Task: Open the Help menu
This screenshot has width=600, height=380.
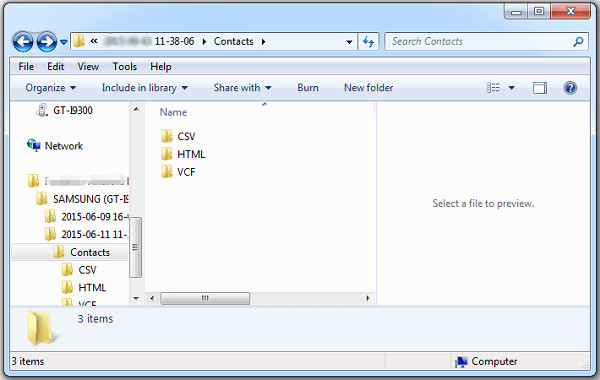Action: [161, 67]
